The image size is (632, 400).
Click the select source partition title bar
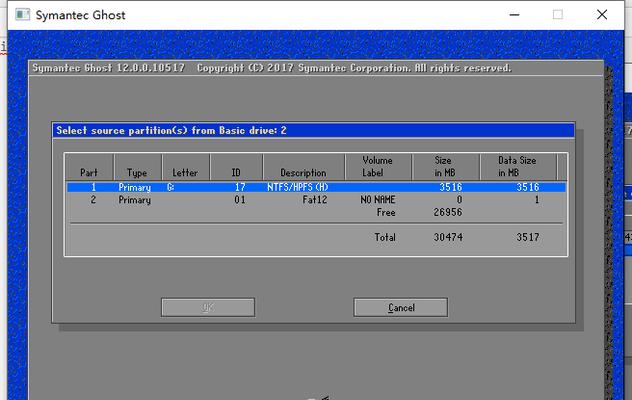pyautogui.click(x=313, y=131)
